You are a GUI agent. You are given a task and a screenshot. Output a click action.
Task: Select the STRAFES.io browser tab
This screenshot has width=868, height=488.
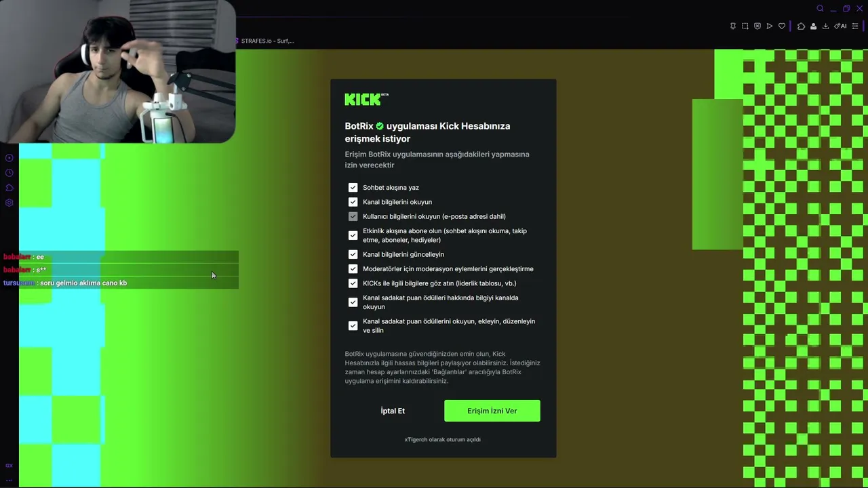point(265,41)
